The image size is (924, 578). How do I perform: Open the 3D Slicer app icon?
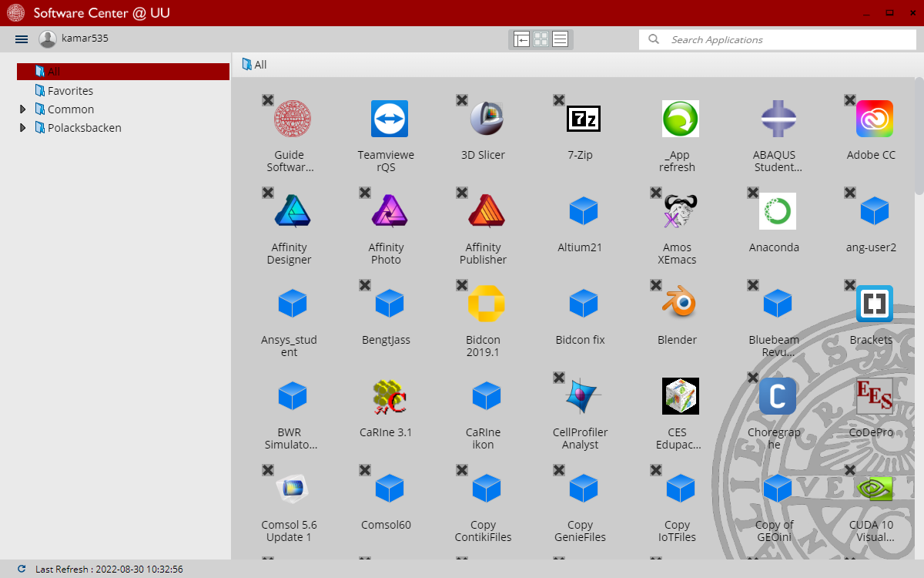(487, 119)
